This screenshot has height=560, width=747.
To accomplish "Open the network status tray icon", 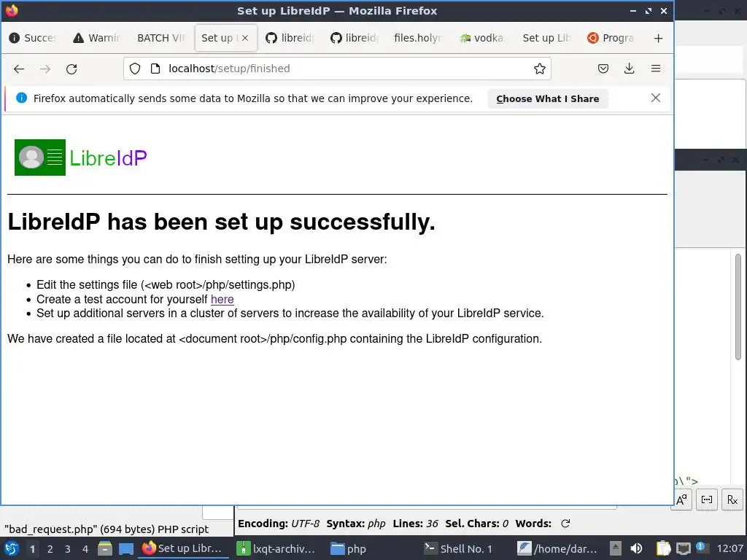I will point(683,548).
